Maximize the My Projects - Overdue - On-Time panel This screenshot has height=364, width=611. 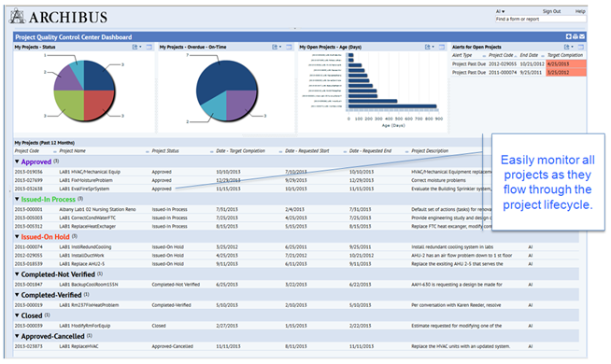coord(289,47)
